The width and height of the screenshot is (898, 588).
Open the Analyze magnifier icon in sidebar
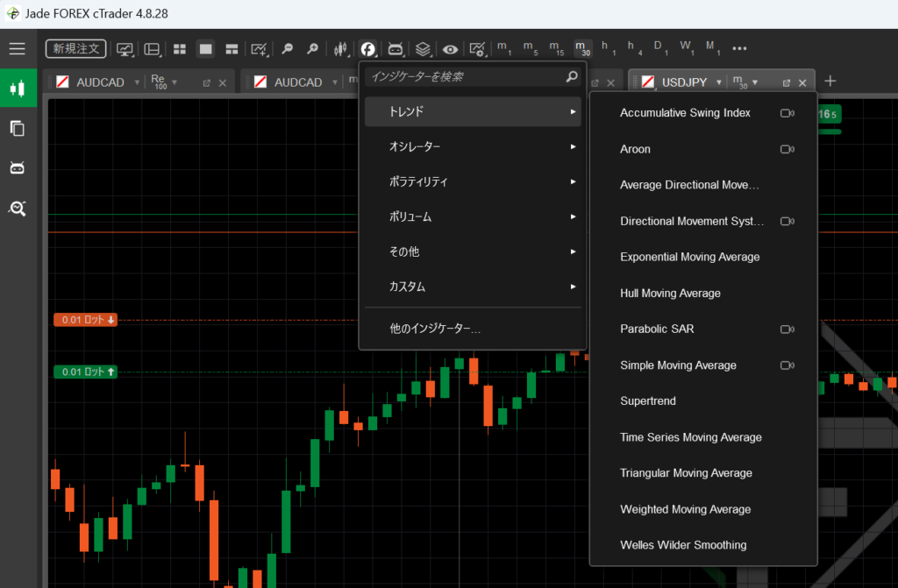coord(18,208)
